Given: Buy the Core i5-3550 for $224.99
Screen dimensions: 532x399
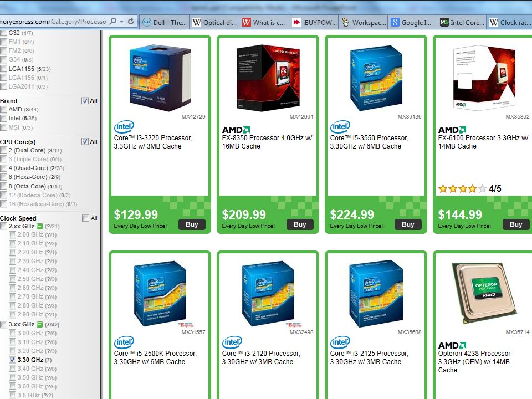Looking at the screenshot, I should coord(408,224).
